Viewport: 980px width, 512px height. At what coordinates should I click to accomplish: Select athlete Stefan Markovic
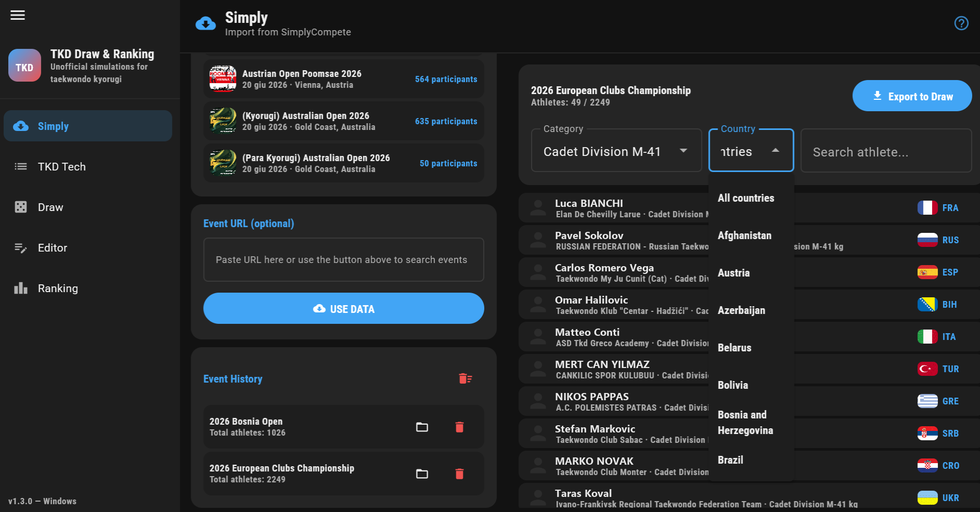(749, 434)
